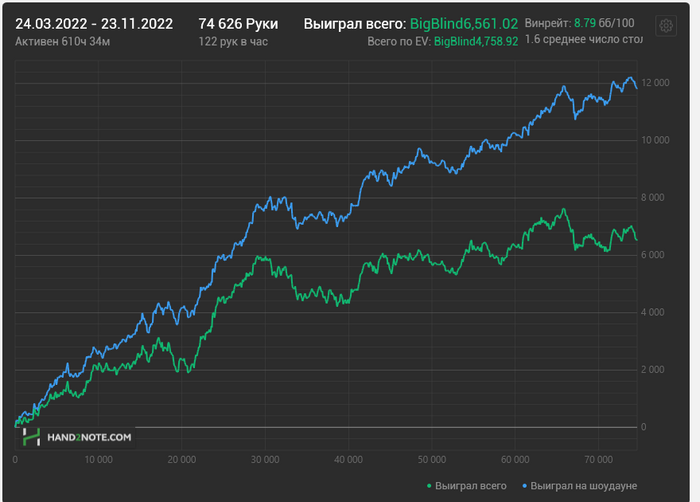The height and width of the screenshot is (502, 700).
Task: Click the '40 000' X-axis label
Action: coord(348,460)
